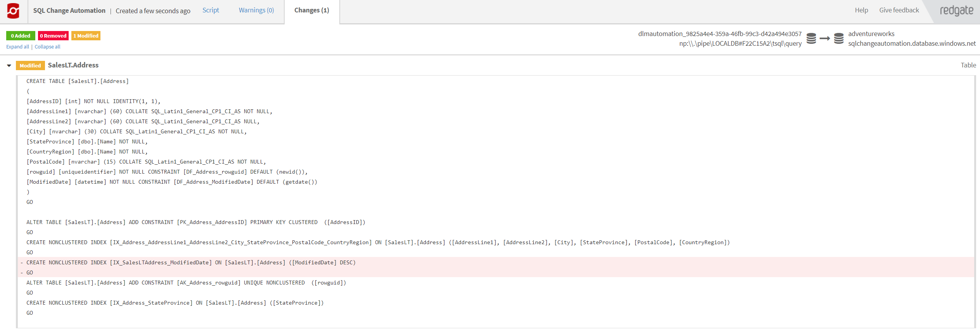Toggle the 1 Modified filter badge
980x331 pixels.
pyautogui.click(x=86, y=36)
